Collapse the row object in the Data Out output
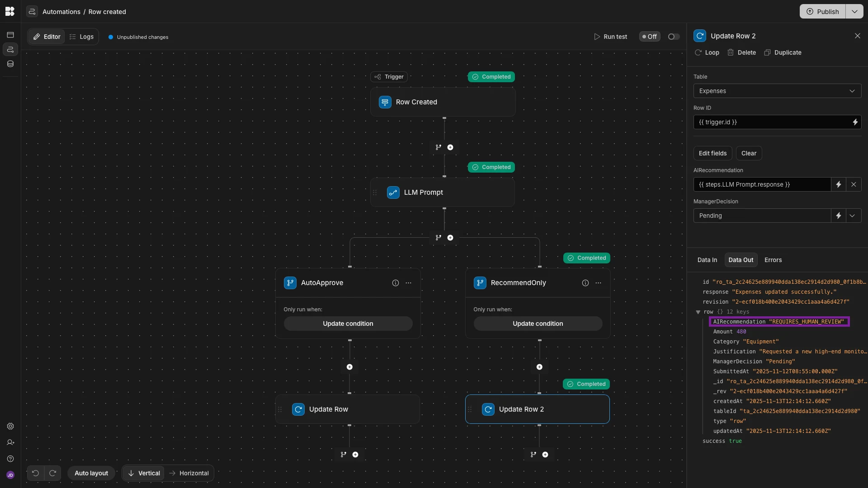The image size is (868, 488). 698,312
